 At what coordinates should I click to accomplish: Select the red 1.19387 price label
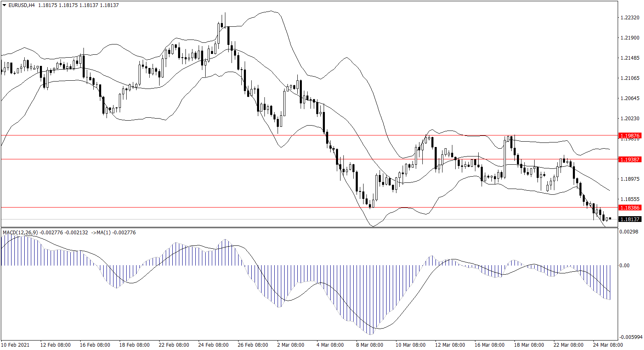(x=630, y=159)
